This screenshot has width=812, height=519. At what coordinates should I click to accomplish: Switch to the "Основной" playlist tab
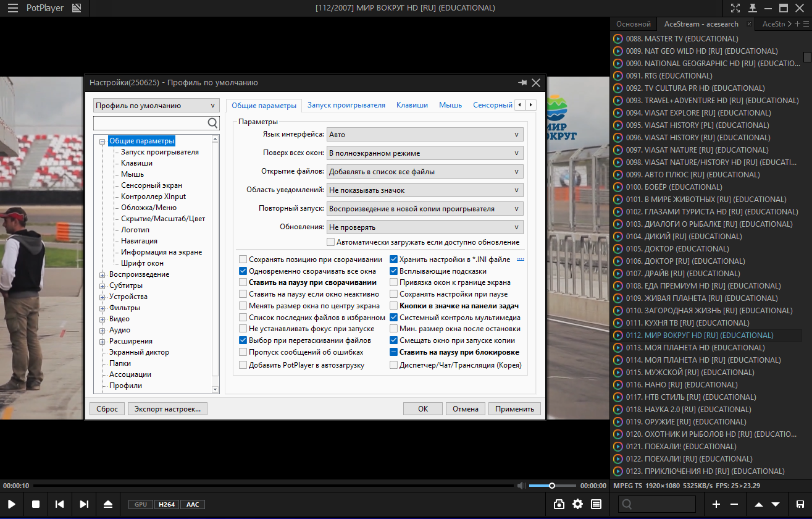point(634,24)
